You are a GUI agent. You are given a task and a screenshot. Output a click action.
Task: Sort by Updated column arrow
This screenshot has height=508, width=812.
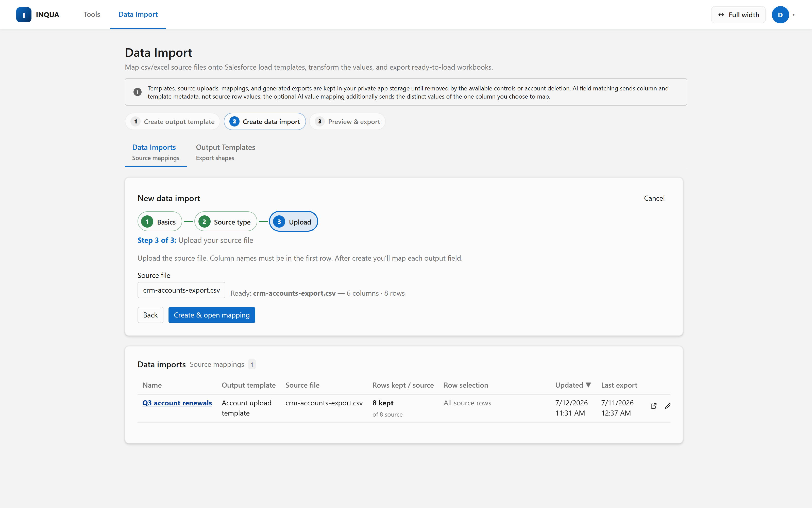tap(588, 385)
